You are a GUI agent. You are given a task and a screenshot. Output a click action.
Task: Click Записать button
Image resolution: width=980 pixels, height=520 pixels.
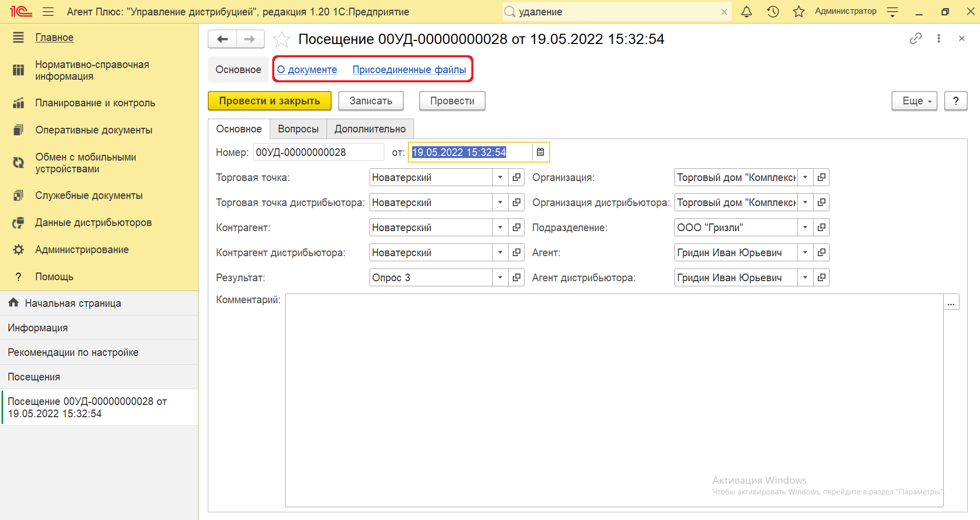coord(371,101)
